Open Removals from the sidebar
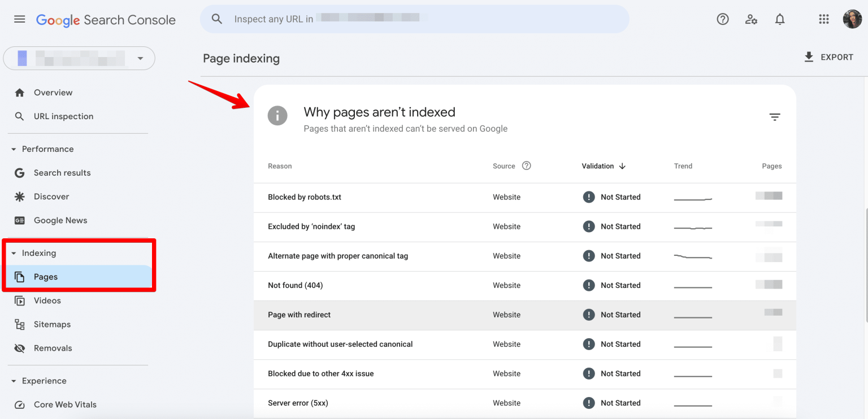This screenshot has width=868, height=419. 53,348
